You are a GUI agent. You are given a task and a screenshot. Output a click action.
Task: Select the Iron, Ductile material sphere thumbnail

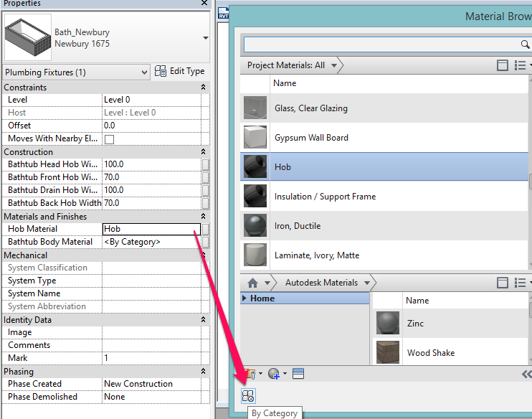pos(255,226)
